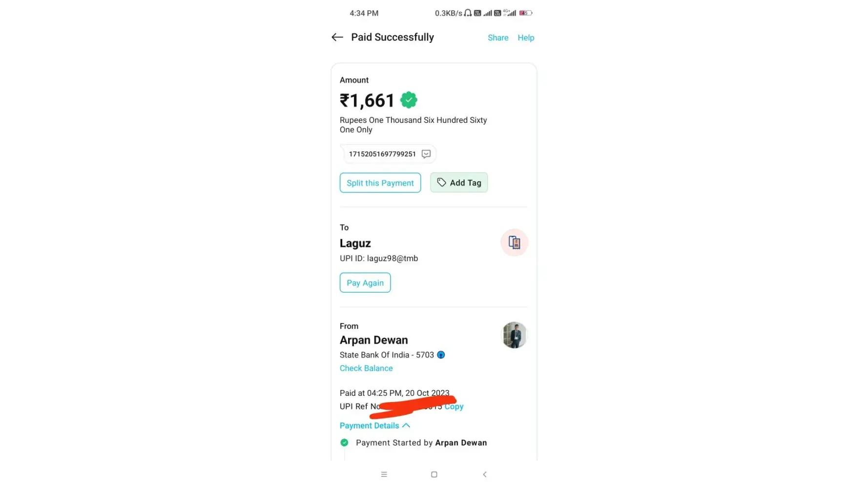Viewport: 868px width, 488px height.
Task: Tap the State Bank of India logo icon
Action: [441, 355]
